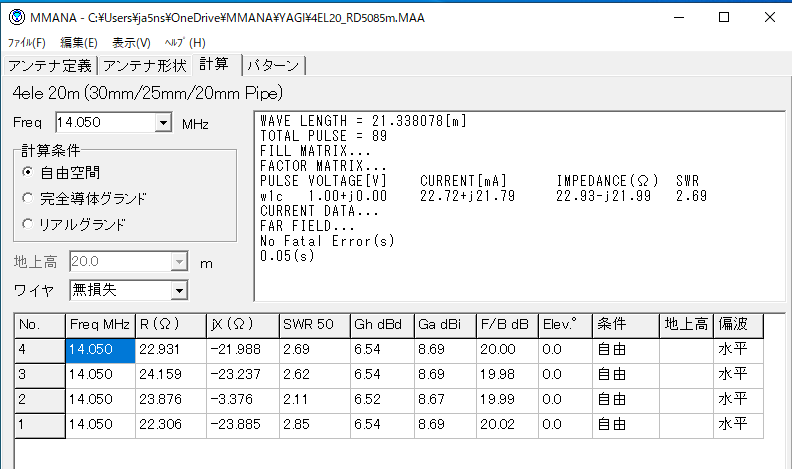The image size is (792, 469).
Task: Switch to the パターン tab
Action: coord(272,66)
